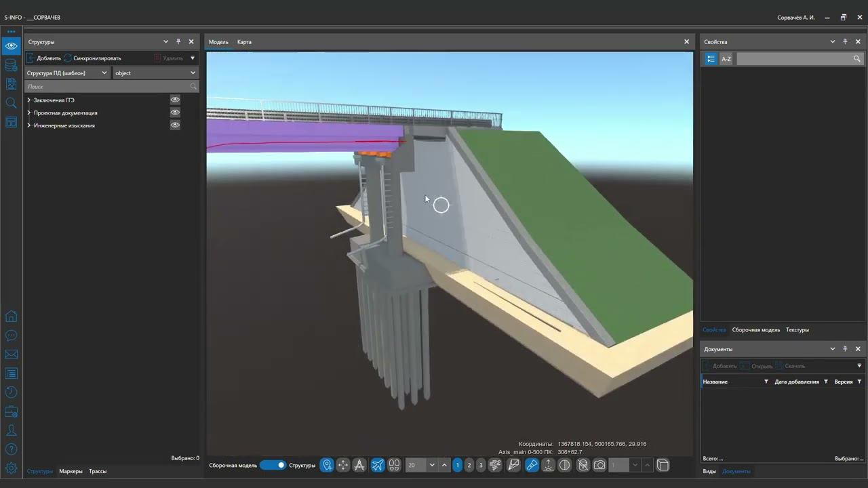Click the kite-shaped tool icon

[513, 465]
